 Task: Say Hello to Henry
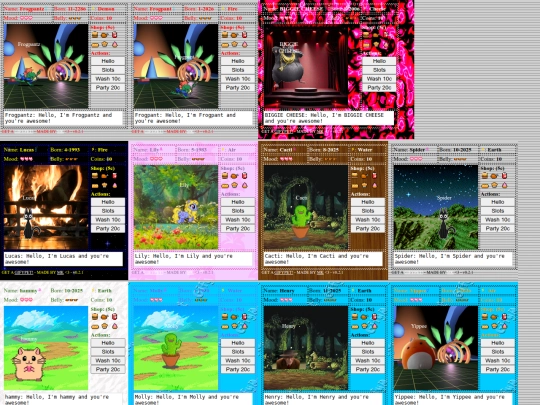[368, 343]
